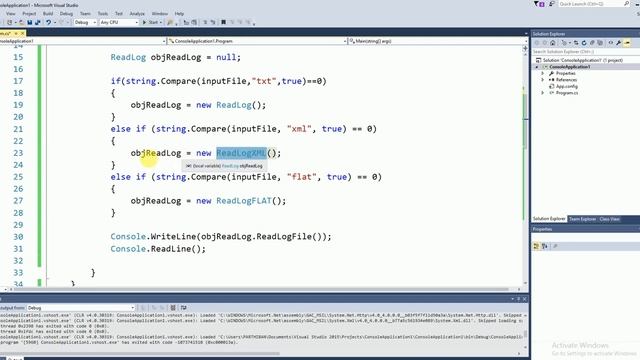Close the Program.cs editor tab
Viewport: 640px width, 360px height.
pos(22,33)
